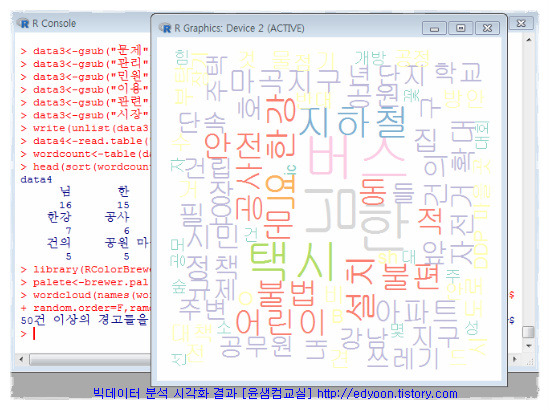
Task: Click the word '마곡지구' in the word cloud
Action: pos(286,81)
